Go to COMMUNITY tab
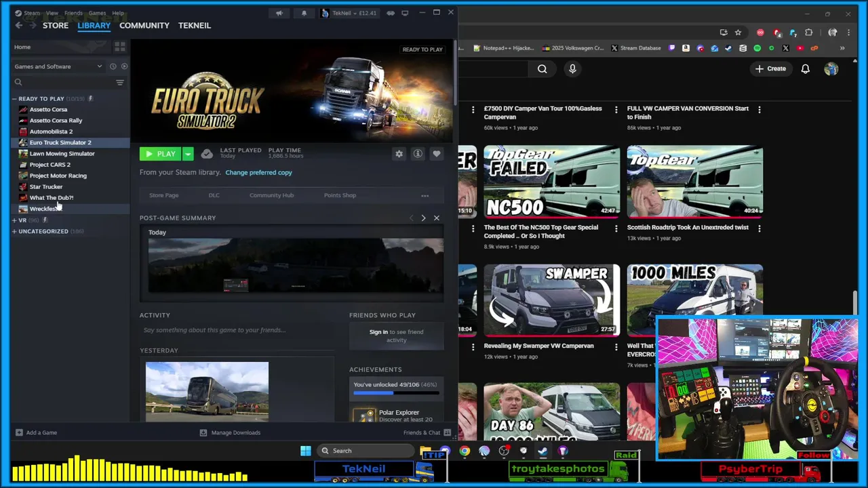Image resolution: width=868 pixels, height=488 pixels. (x=144, y=25)
